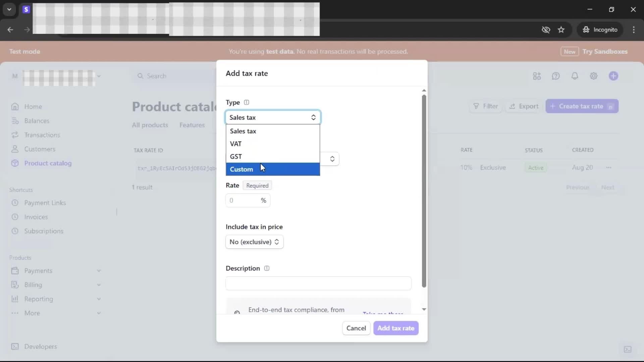The width and height of the screenshot is (644, 362).
Task: Click the dialog scrollbar thumb
Action: click(424, 191)
